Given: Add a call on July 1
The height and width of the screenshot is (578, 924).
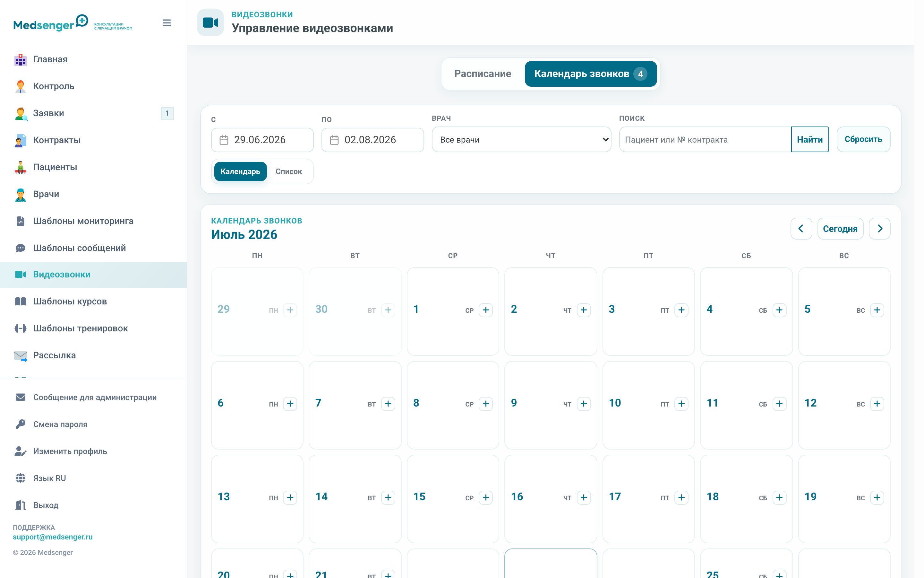Looking at the screenshot, I should 486,310.
